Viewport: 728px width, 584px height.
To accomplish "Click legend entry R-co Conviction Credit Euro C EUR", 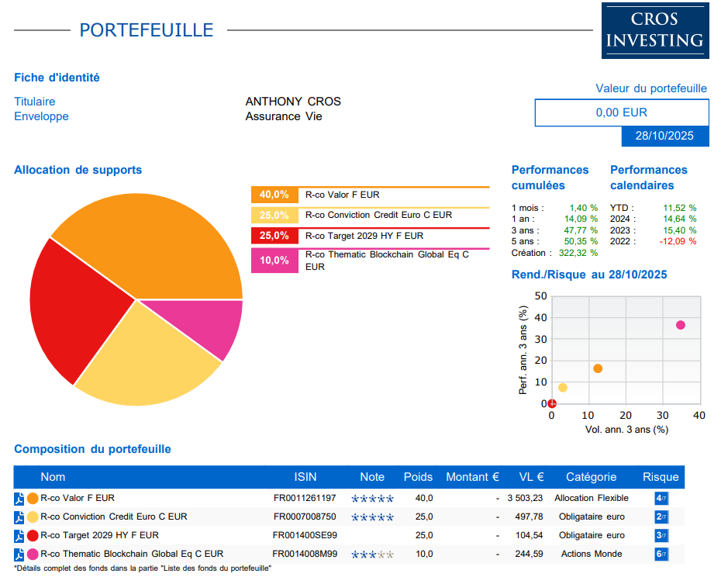I will point(378,215).
